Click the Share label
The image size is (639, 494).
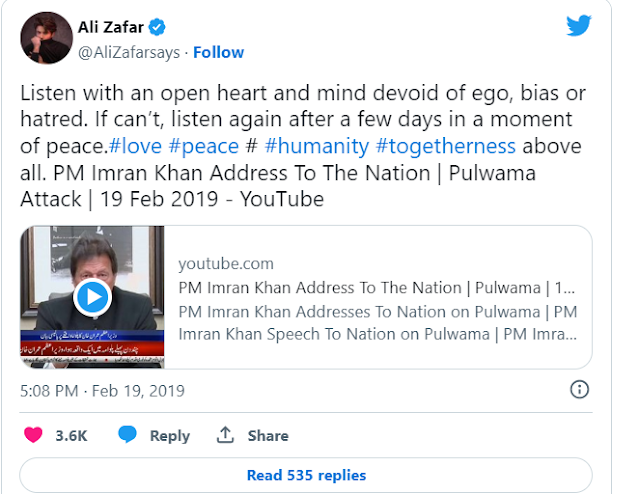268,436
